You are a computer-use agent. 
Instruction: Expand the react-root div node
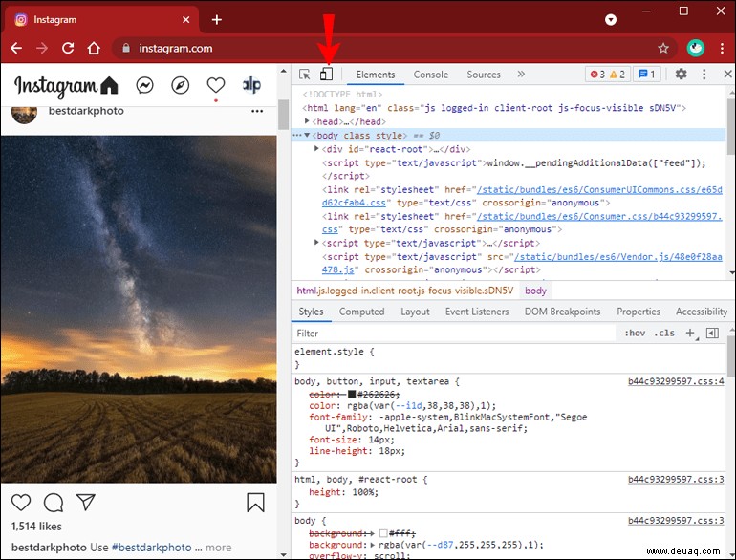pyautogui.click(x=316, y=149)
